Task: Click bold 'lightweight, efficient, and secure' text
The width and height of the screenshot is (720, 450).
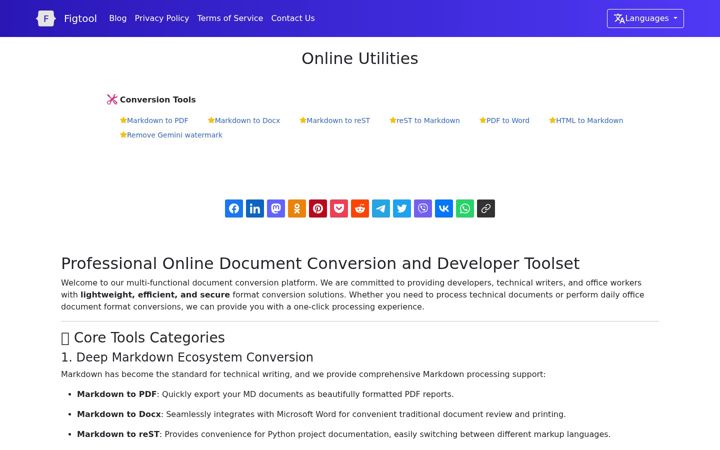Action: pos(155,295)
